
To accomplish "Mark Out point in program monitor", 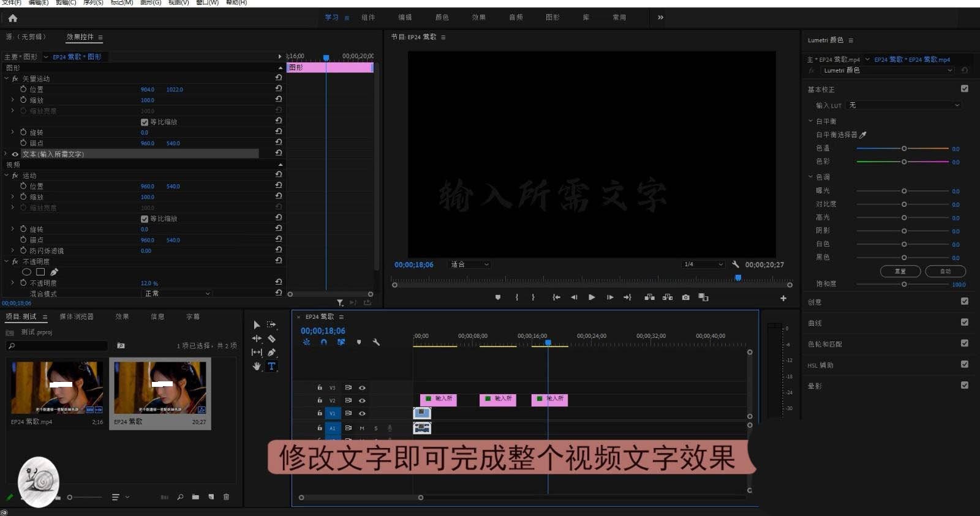I will coord(533,297).
